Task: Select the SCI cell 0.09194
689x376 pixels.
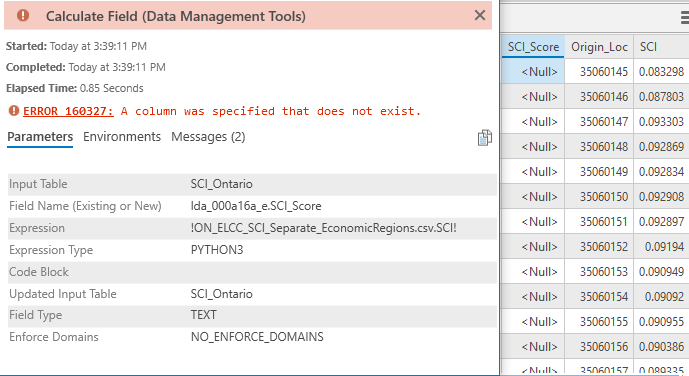Action: pyautogui.click(x=661, y=247)
